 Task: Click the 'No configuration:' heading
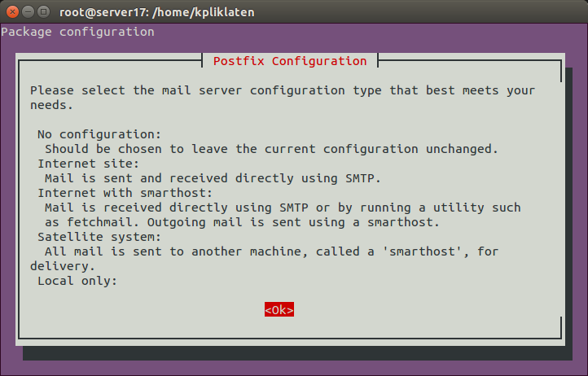click(x=99, y=134)
